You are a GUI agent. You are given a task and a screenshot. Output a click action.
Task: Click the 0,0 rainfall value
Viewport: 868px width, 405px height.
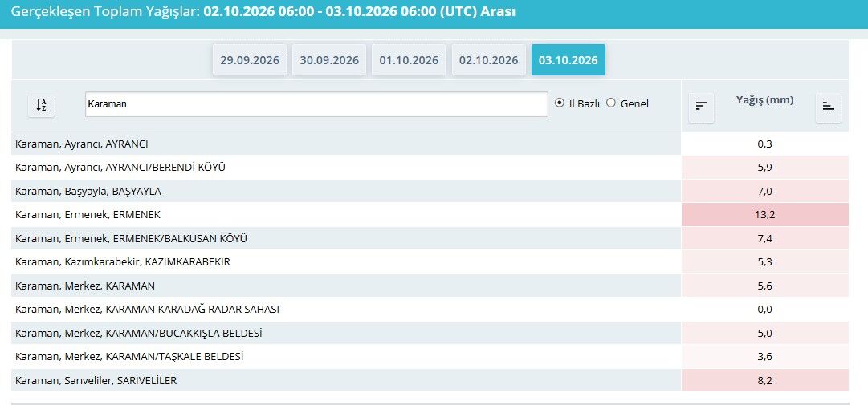[764, 310]
